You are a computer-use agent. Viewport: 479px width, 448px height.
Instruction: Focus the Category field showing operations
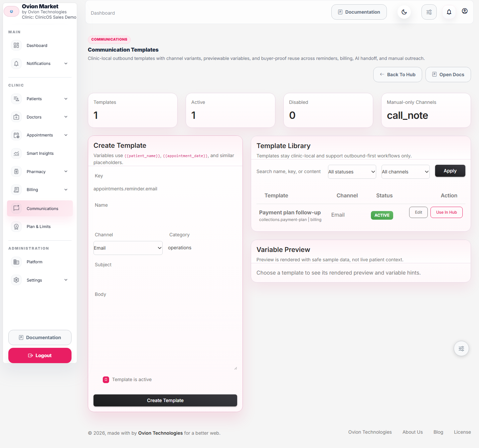coord(203,248)
